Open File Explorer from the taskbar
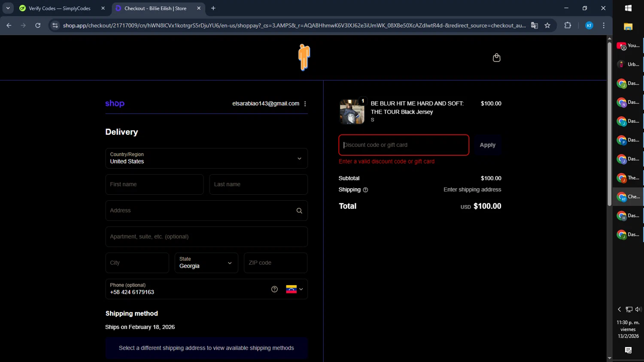Screen dimensions: 644x362 coord(628,27)
